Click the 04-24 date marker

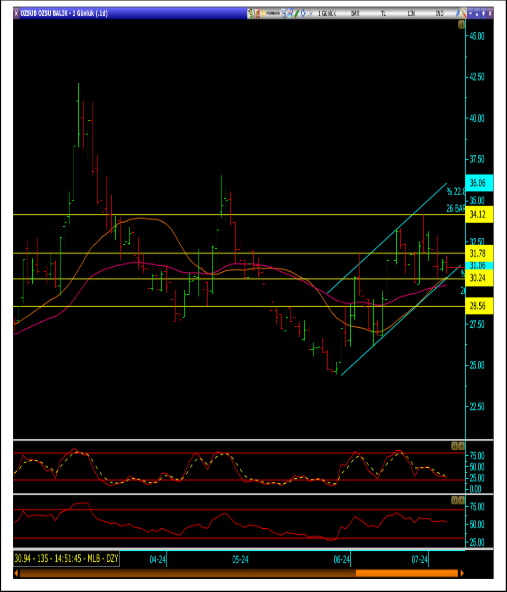tap(157, 560)
